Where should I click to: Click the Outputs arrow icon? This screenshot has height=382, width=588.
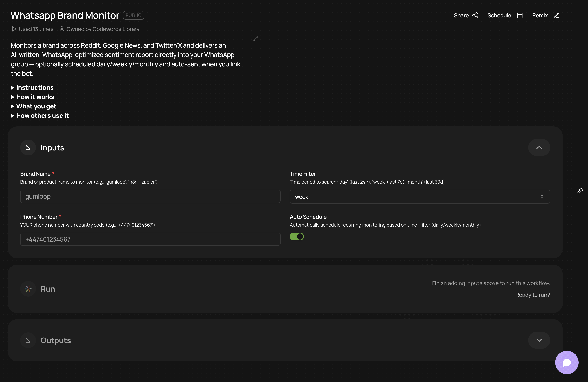point(28,340)
